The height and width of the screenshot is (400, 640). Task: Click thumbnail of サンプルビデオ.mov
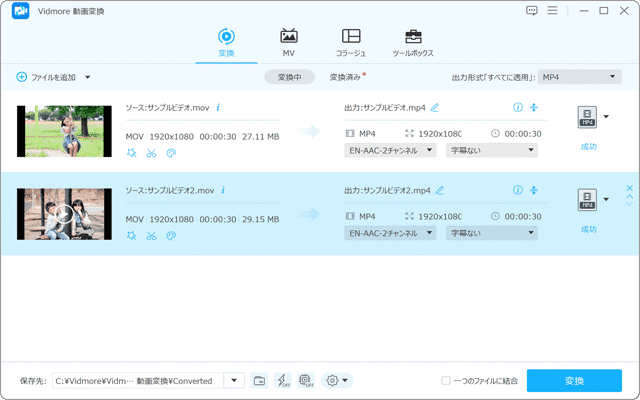point(64,131)
